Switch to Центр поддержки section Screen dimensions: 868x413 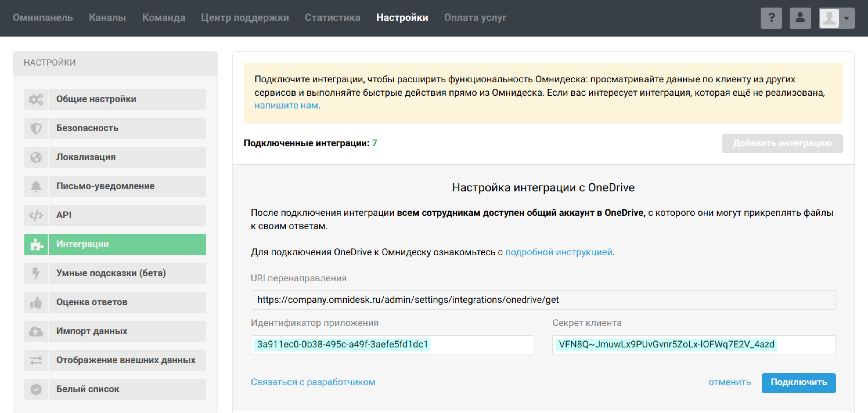(245, 17)
